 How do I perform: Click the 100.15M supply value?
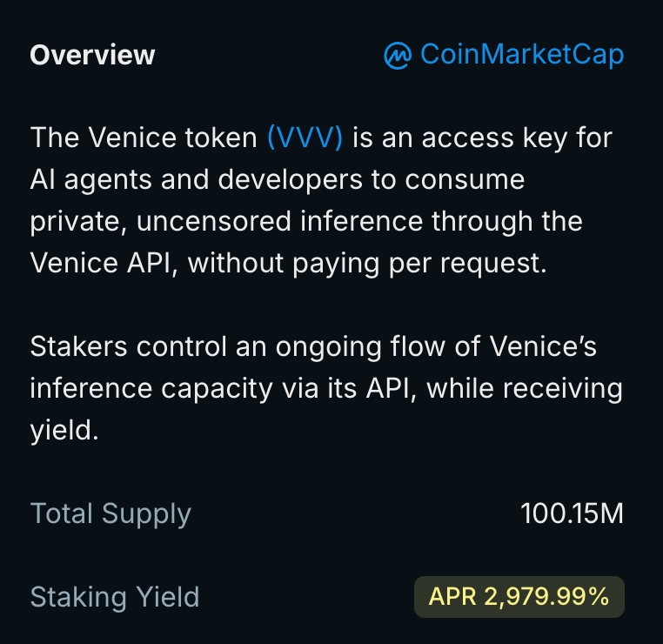click(573, 513)
